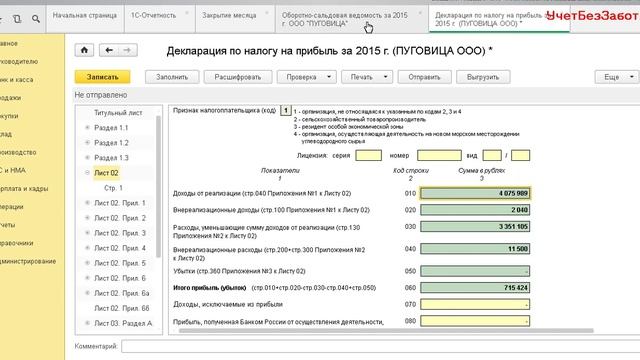The height and width of the screenshot is (360, 640).
Task: Expand Раздел 1.3 tree node
Action: click(87, 158)
